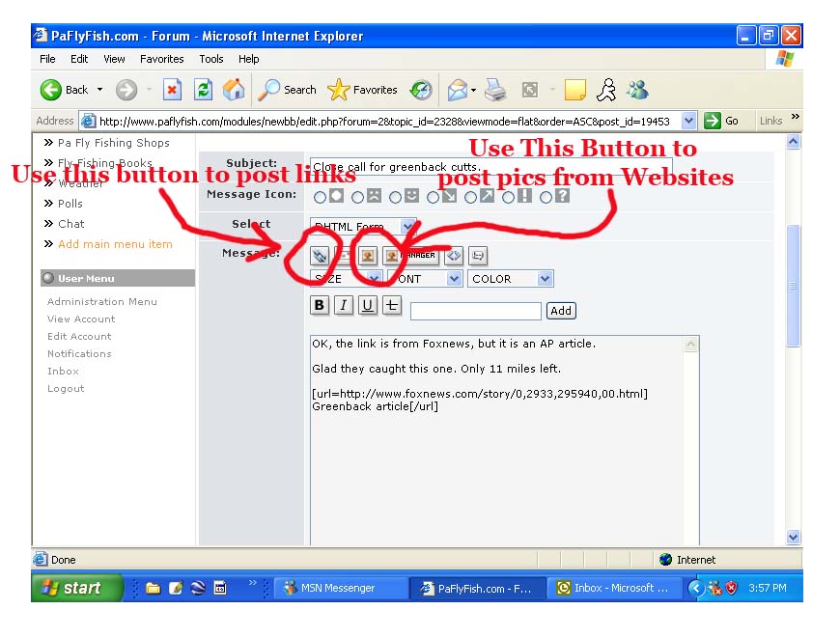Select the question mark message icon radio
840x637 pixels.
tap(546, 198)
